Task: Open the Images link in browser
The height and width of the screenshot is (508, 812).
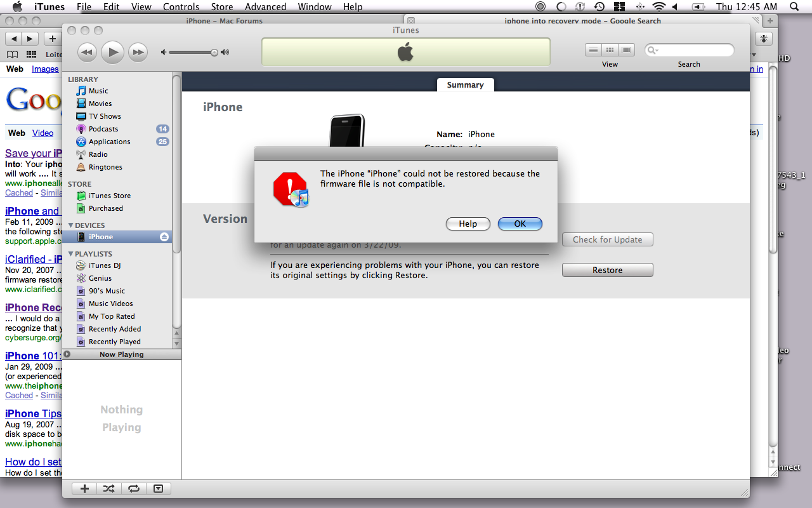Action: point(45,69)
